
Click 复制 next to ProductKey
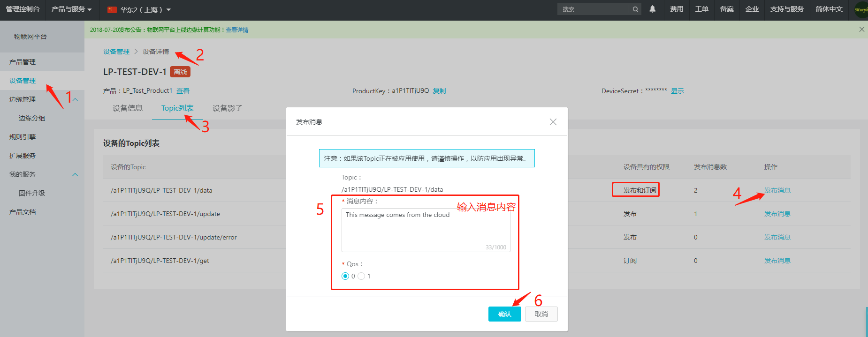click(439, 91)
